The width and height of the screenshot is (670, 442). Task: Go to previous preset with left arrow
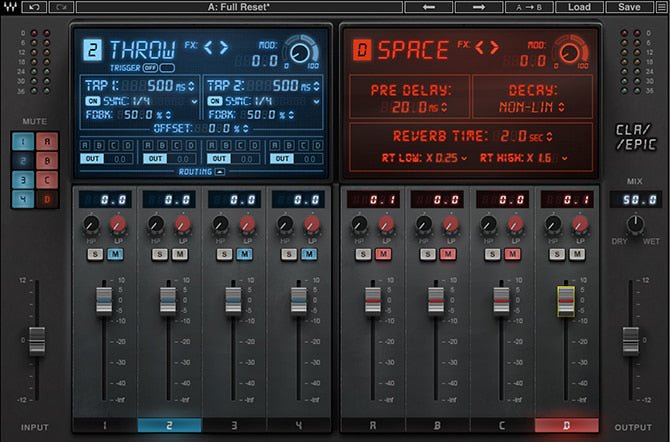click(x=430, y=7)
